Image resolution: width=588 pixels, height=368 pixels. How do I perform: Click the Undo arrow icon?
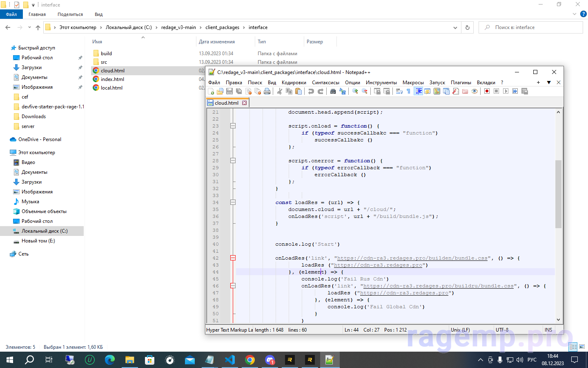[x=311, y=91]
